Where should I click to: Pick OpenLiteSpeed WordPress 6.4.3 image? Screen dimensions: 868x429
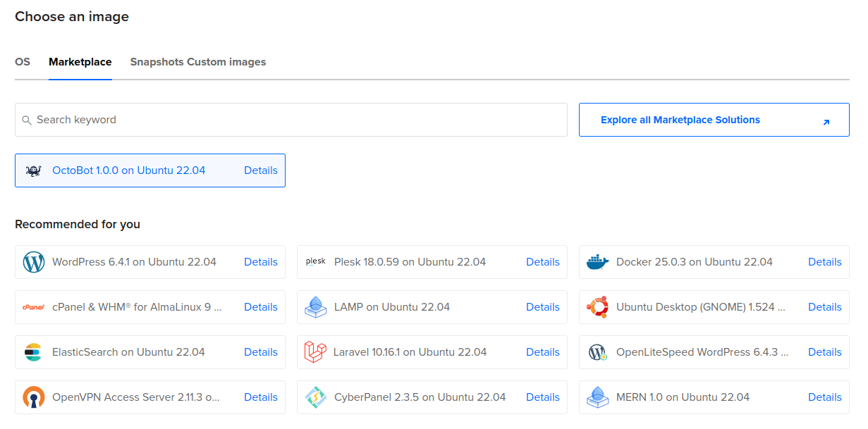point(714,352)
